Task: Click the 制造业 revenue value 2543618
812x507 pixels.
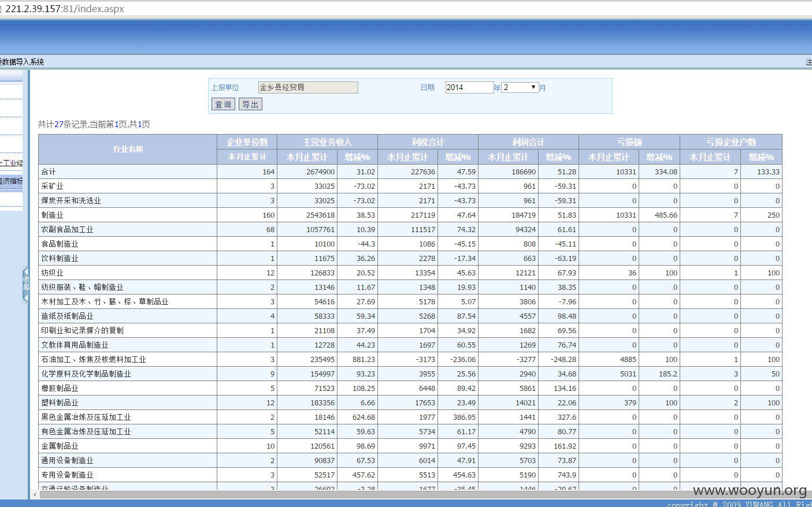Action: [320, 215]
